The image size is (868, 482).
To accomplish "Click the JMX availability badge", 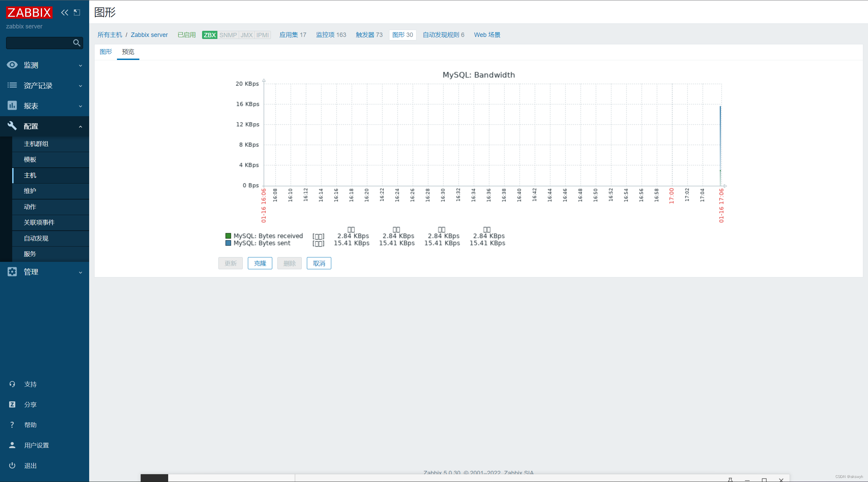I will pyautogui.click(x=246, y=35).
